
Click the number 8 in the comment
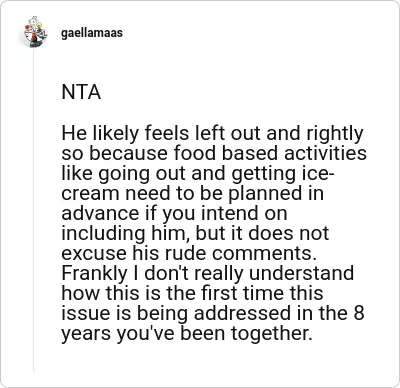[x=359, y=313]
